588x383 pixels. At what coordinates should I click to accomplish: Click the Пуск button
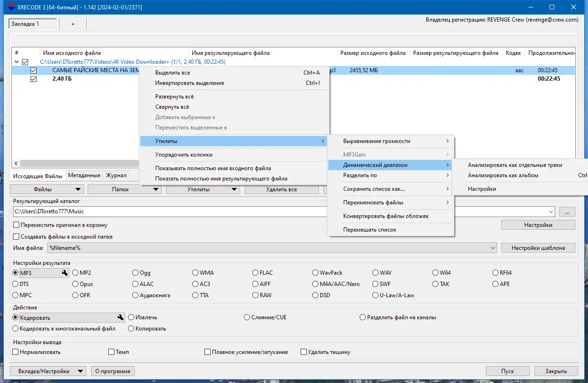pos(507,371)
